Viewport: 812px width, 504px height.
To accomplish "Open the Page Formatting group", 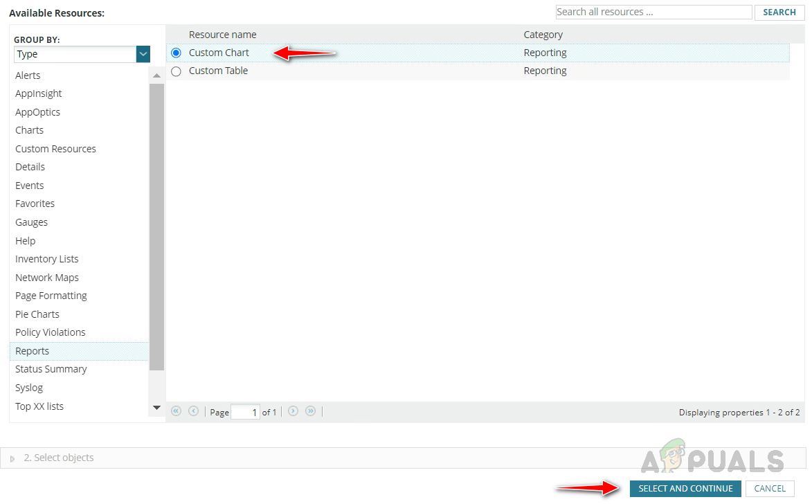I will tap(51, 296).
